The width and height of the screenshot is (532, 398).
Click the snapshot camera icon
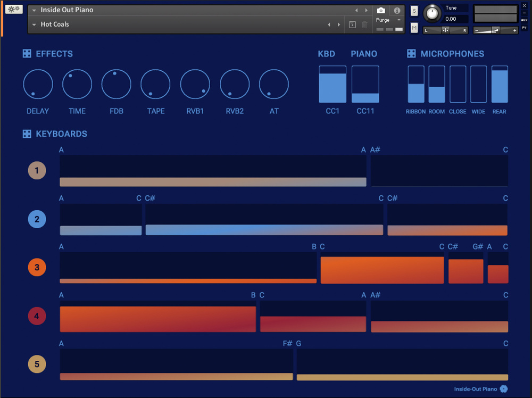point(381,11)
